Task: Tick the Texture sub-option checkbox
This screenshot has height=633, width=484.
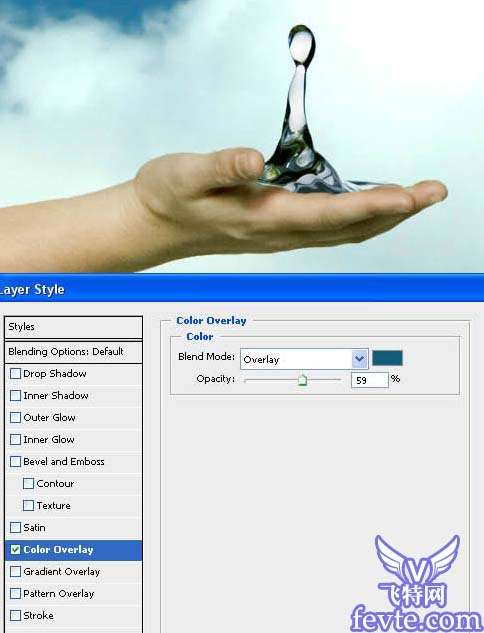Action: (x=28, y=505)
